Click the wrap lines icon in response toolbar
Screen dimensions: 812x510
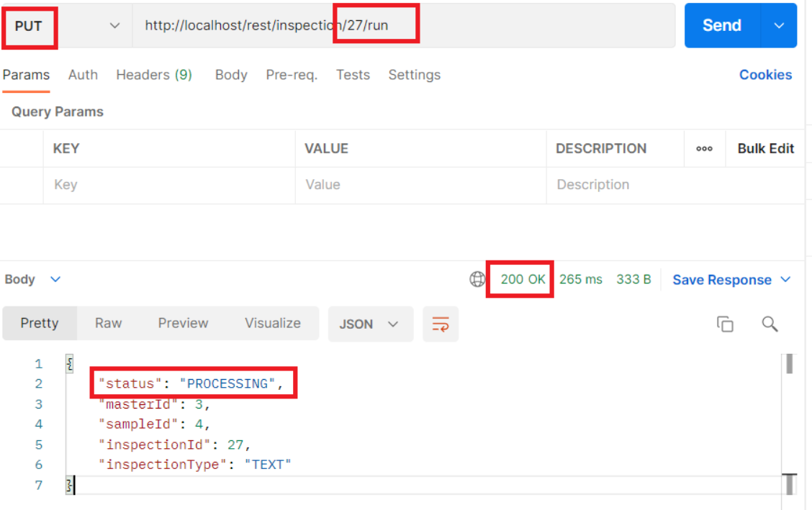[x=440, y=324]
